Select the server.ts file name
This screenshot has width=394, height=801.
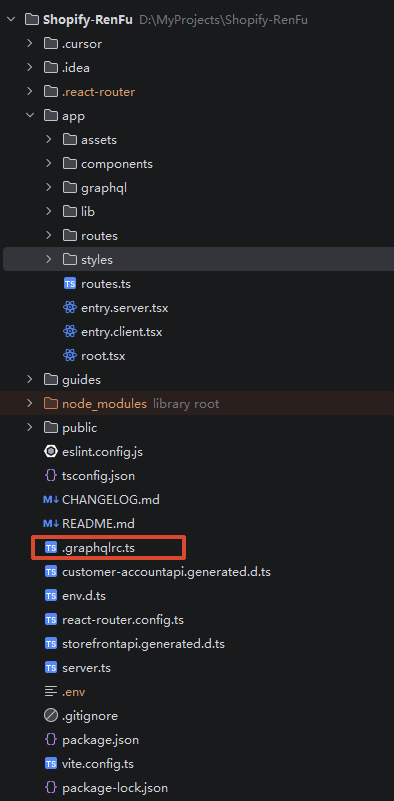click(x=86, y=668)
